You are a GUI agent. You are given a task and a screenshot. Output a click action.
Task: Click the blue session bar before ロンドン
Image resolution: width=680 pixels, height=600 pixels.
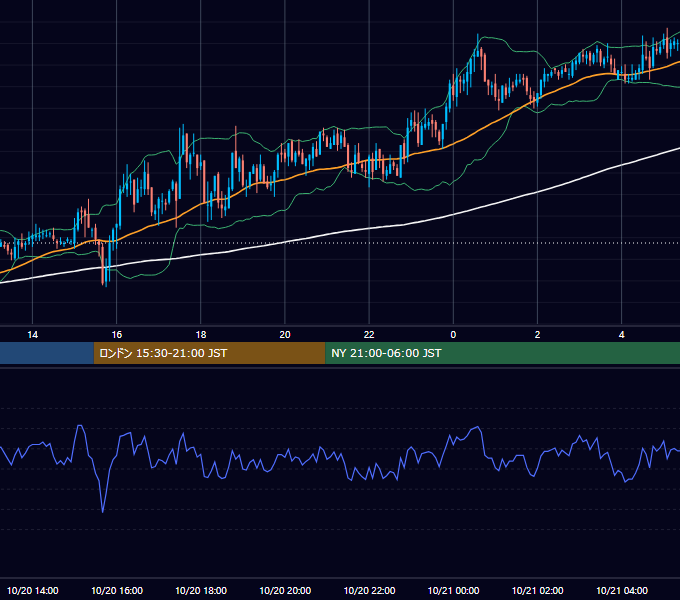coord(47,353)
